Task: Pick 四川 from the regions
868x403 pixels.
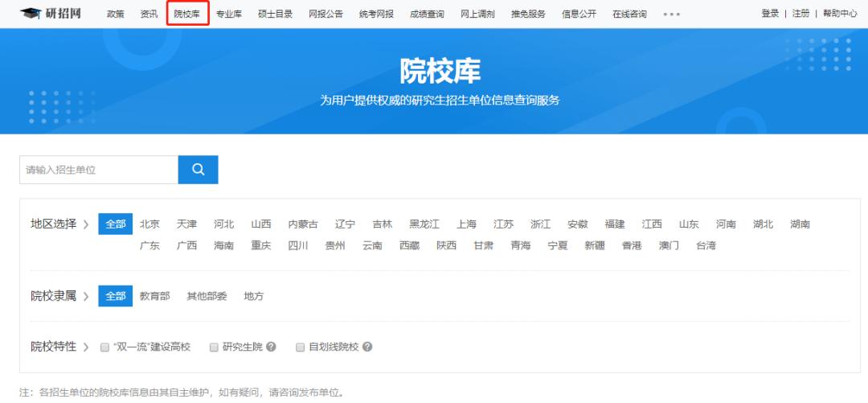Action: point(298,245)
